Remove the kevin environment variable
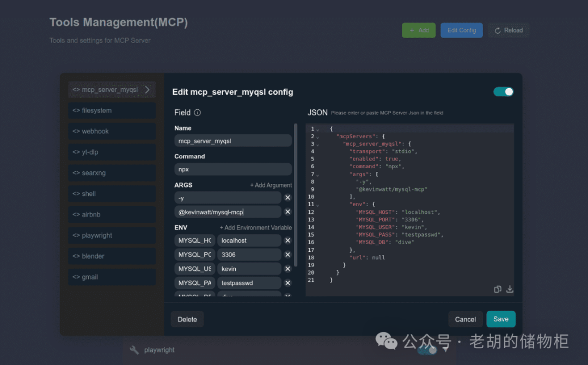Viewport: 588px width, 365px height. [x=287, y=269]
